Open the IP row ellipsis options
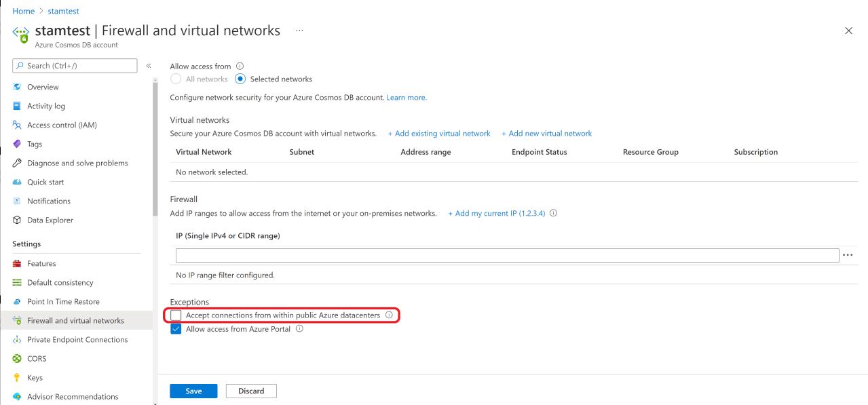The width and height of the screenshot is (868, 405). 847,255
